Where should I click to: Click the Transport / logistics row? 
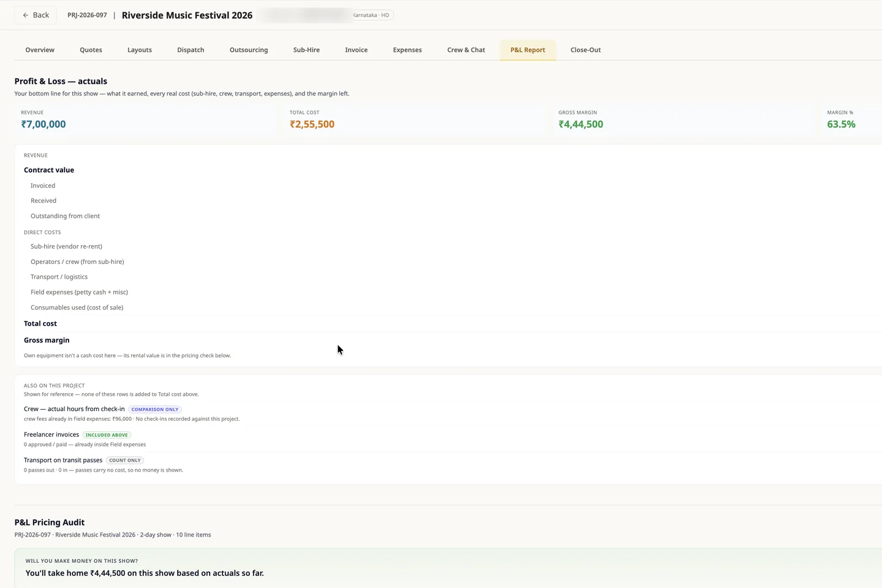(x=453, y=277)
